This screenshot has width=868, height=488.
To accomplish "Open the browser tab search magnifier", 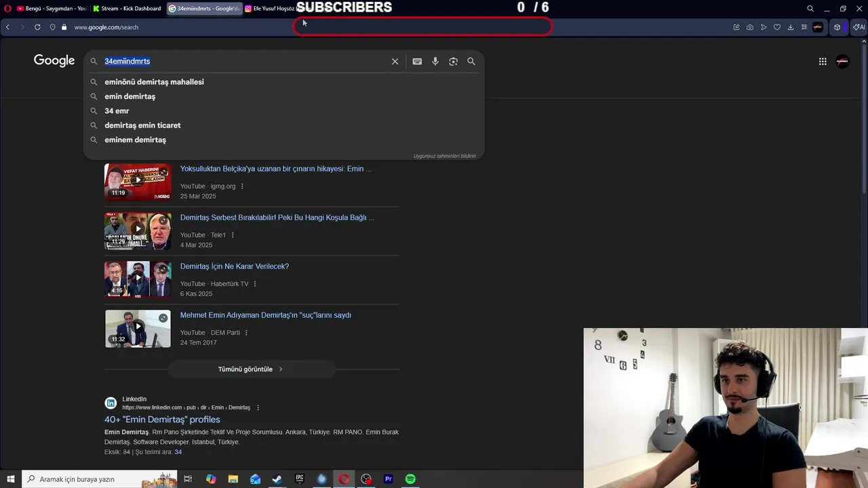I will point(810,9).
